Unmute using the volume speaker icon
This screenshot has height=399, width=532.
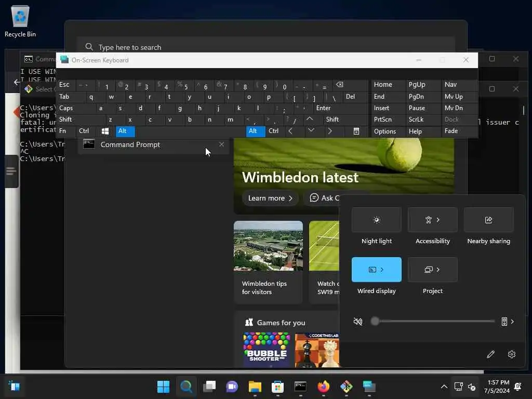click(x=357, y=321)
